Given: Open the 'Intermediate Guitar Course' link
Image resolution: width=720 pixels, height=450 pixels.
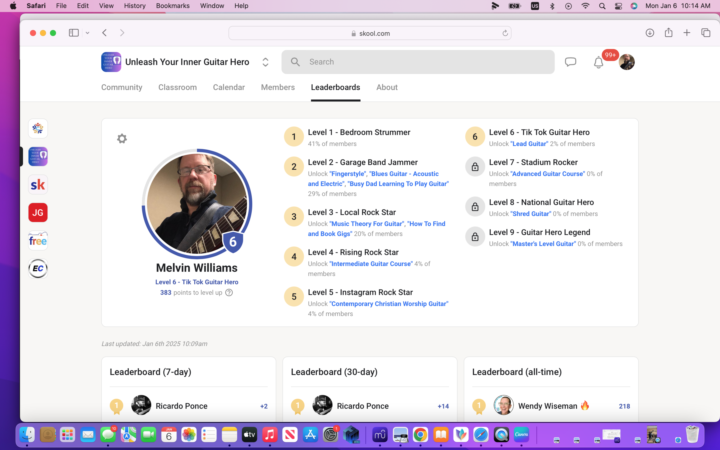Looking at the screenshot, I should point(371,264).
